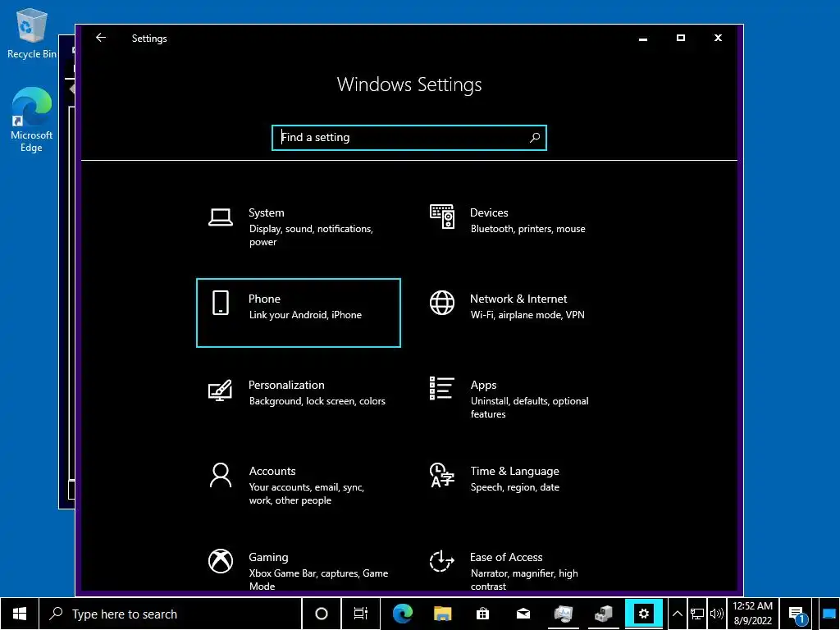Open the Gaming Xbox icon
The image size is (840, 630).
220,561
